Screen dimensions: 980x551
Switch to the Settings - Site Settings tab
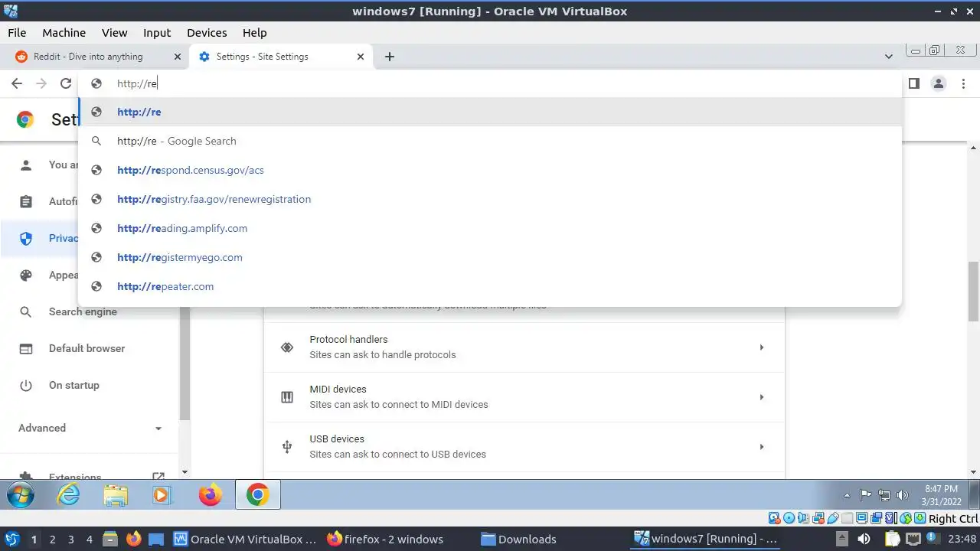[x=281, y=57]
